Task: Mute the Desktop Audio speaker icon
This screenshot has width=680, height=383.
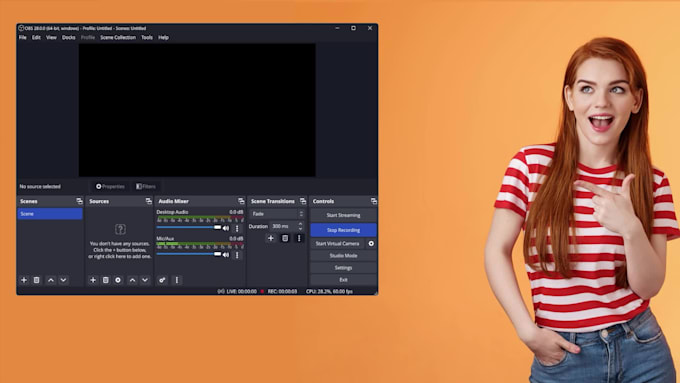Action: click(226, 228)
